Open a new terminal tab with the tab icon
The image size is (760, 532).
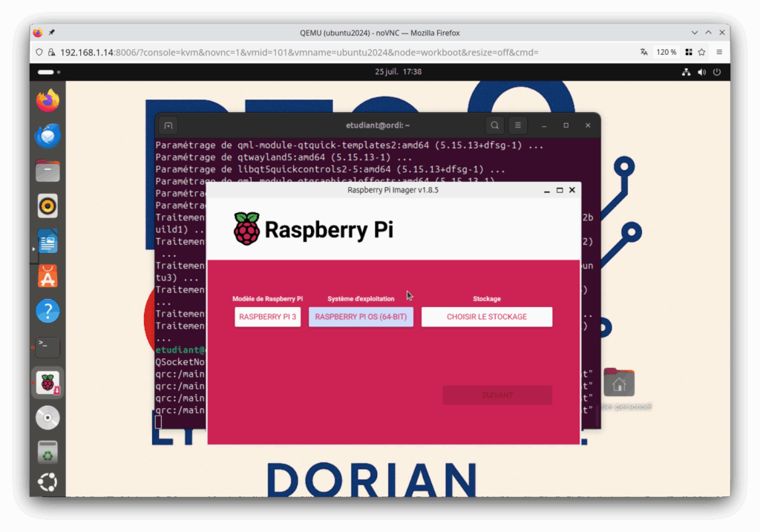[x=168, y=125]
